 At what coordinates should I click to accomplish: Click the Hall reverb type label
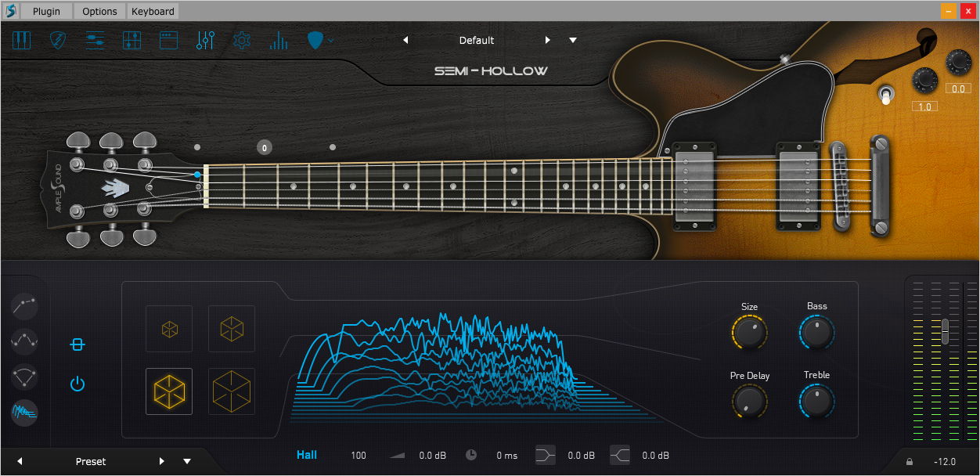307,455
